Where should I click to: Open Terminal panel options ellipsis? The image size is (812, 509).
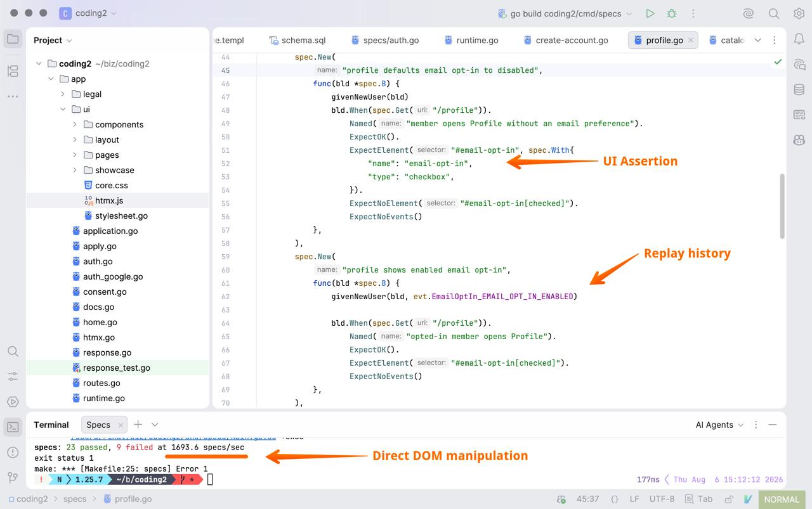[x=756, y=425]
